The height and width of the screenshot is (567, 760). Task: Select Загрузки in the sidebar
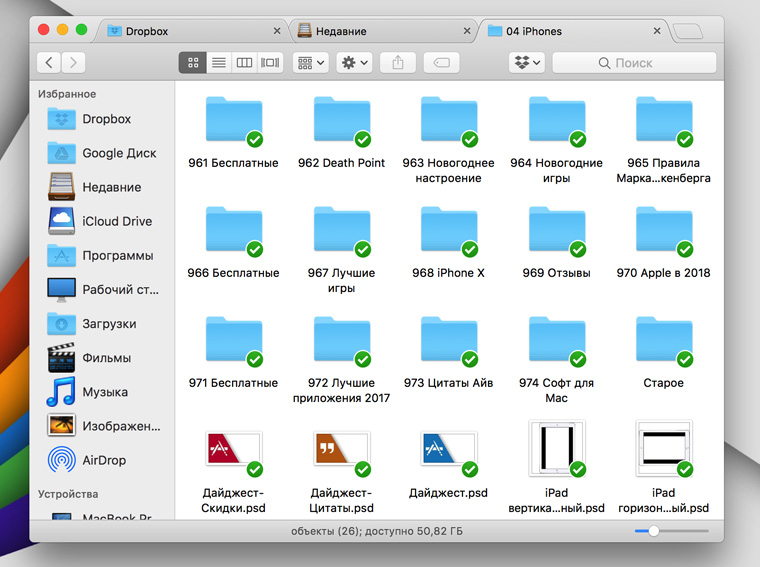pyautogui.click(x=108, y=324)
